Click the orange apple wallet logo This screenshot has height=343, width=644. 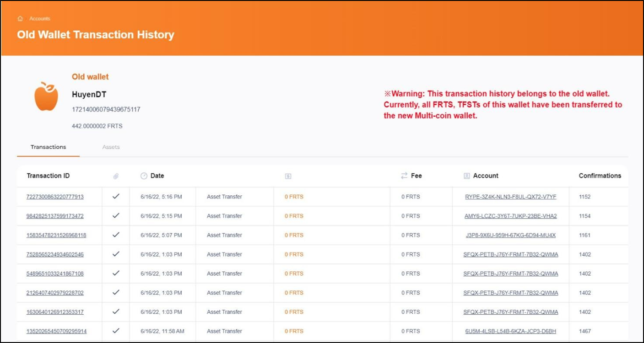(x=46, y=96)
